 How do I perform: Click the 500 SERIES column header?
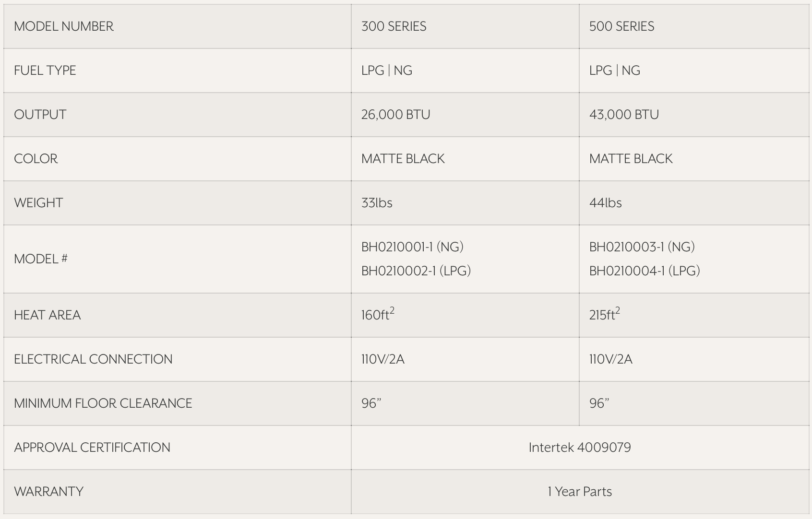(x=621, y=26)
